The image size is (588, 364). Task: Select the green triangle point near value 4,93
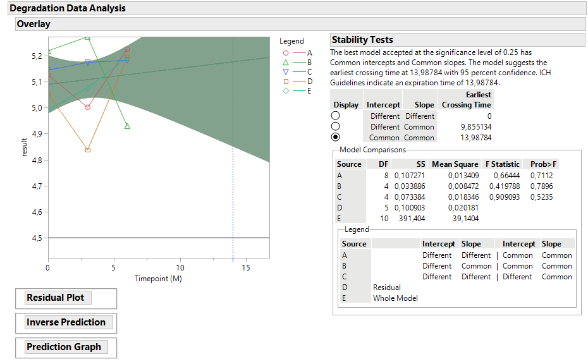tap(126, 126)
